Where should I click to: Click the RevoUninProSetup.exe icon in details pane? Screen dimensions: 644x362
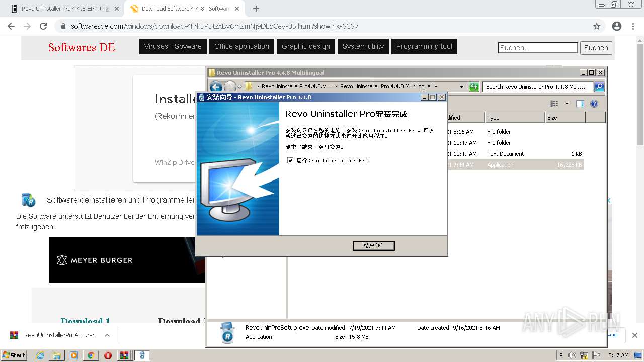click(x=228, y=332)
